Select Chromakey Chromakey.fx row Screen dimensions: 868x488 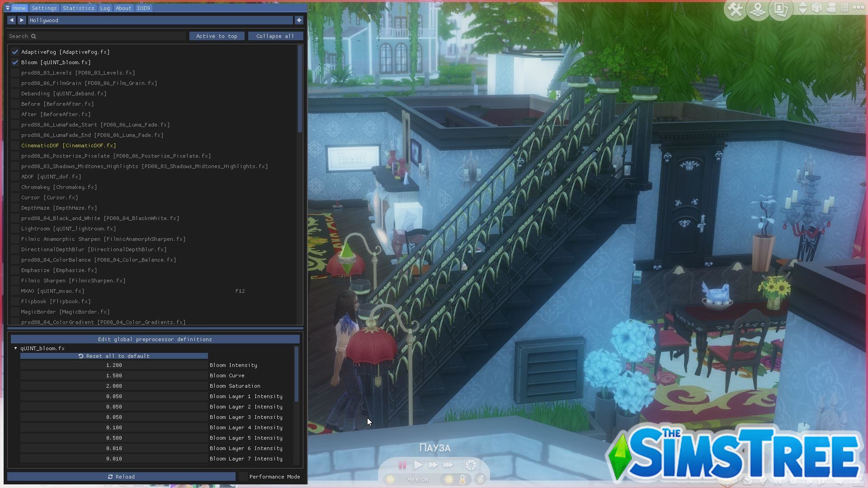pyautogui.click(x=59, y=187)
